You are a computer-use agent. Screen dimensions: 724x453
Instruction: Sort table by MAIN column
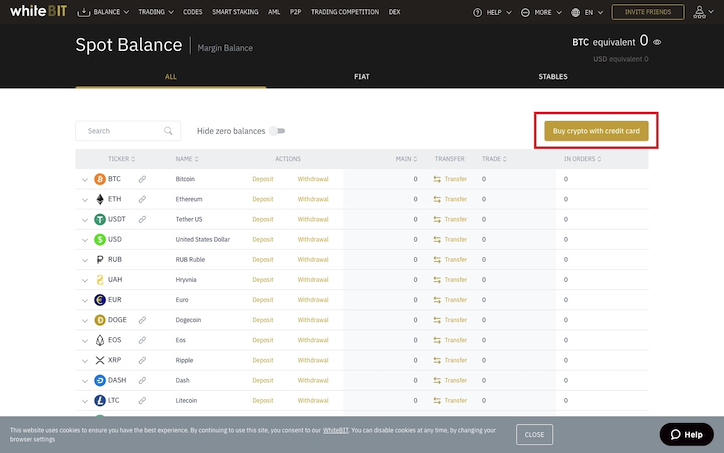pos(406,159)
